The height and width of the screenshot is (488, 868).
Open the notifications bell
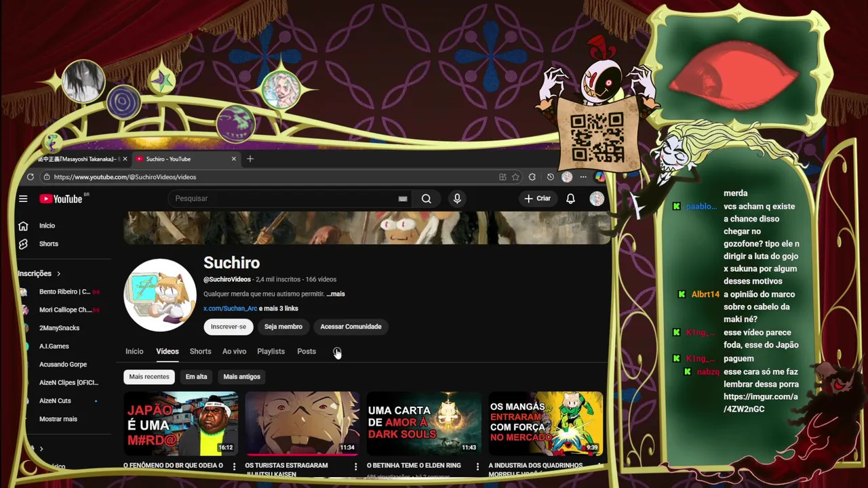(x=570, y=199)
